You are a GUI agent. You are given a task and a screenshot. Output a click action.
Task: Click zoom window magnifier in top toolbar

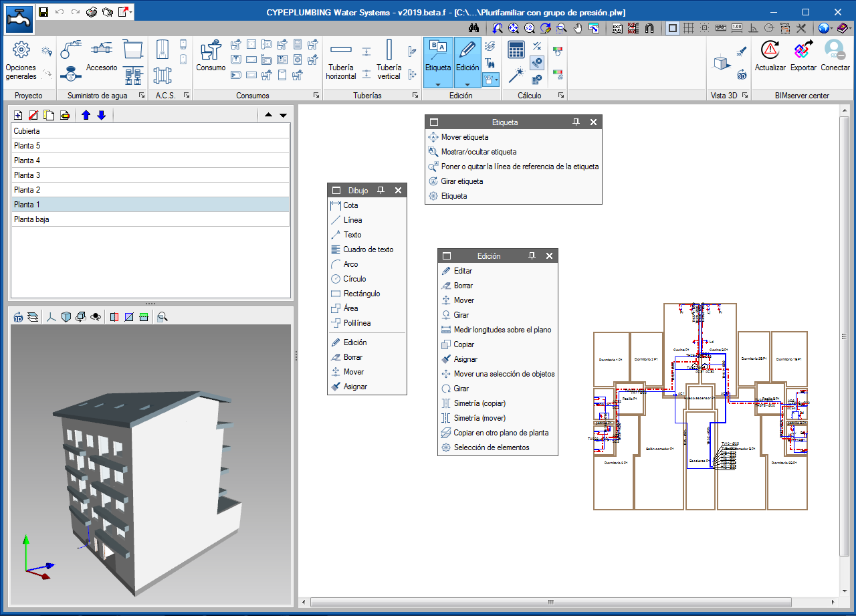pos(562,28)
